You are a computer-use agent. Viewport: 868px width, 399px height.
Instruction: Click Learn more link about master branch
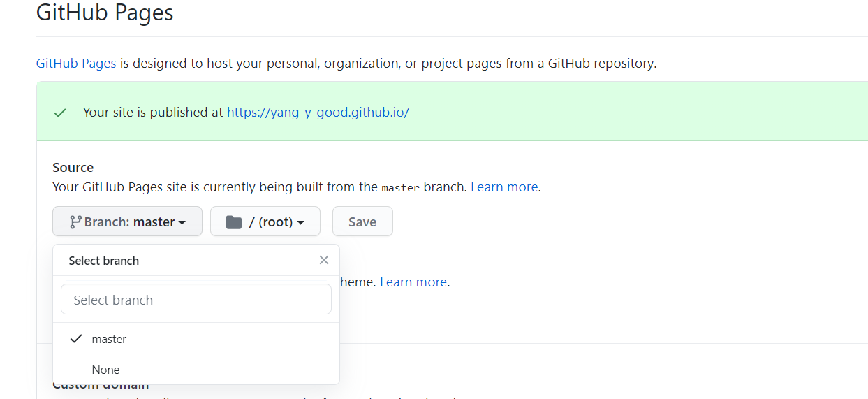(x=504, y=187)
